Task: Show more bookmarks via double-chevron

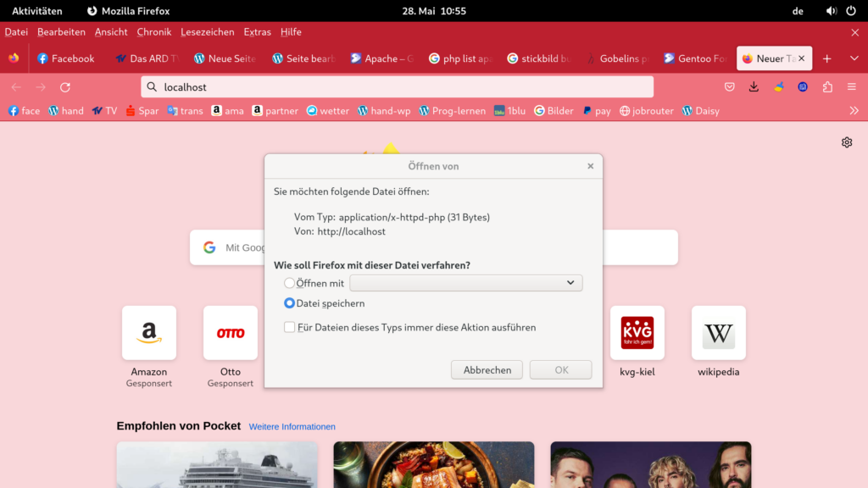Action: [854, 111]
